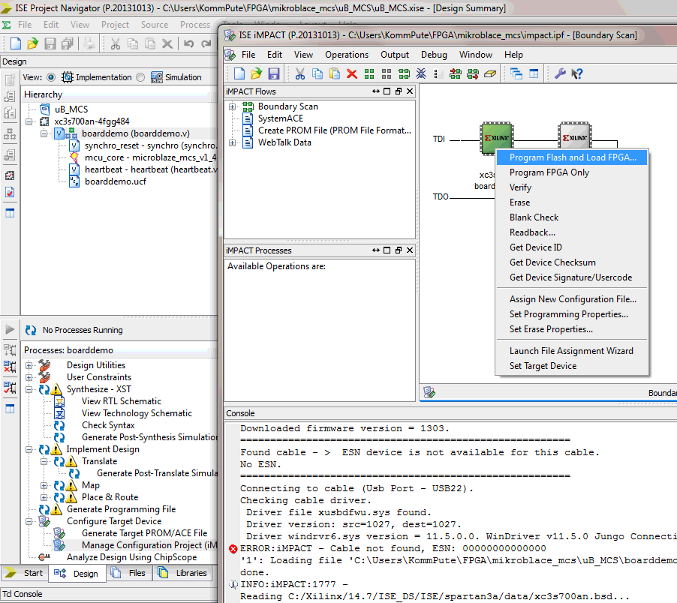Viewport: 677px width, 603px height.
Task: Click the red error icon in Console
Action: click(x=233, y=549)
